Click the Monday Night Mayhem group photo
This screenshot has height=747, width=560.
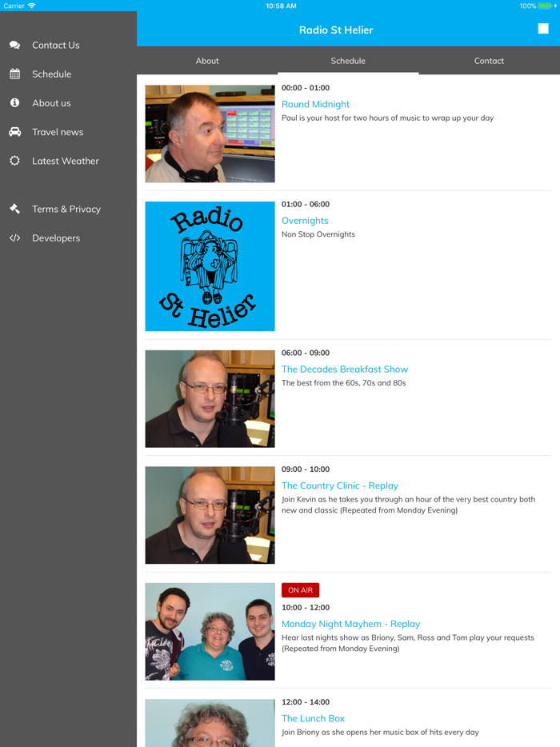210,631
